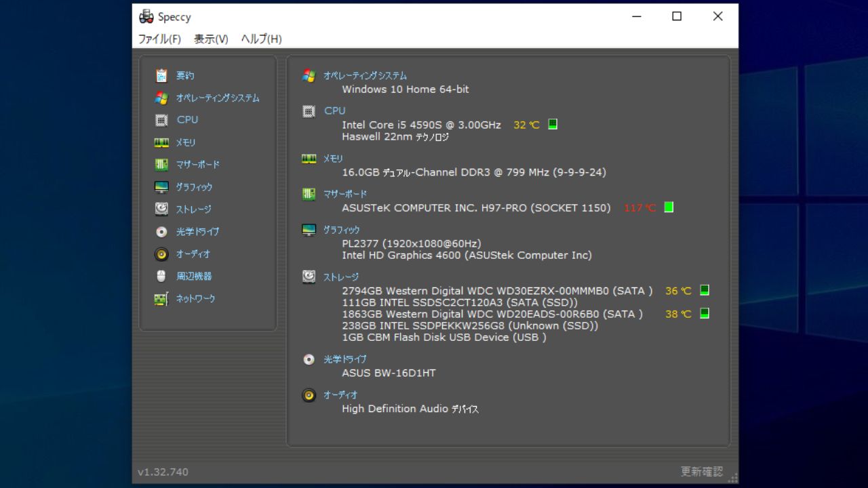Click the メモリ RAM stick icon in sidebar
The width and height of the screenshot is (868, 488).
[161, 142]
